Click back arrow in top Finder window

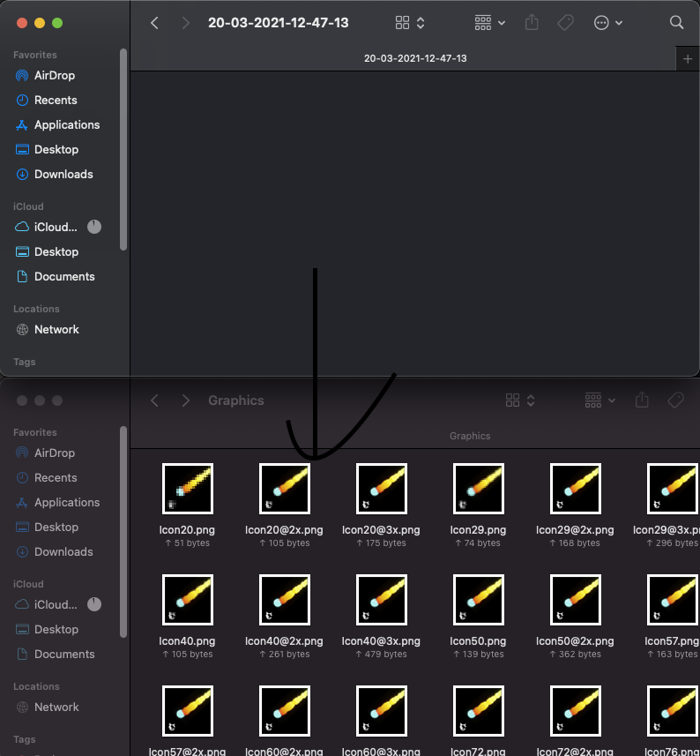pos(154,23)
